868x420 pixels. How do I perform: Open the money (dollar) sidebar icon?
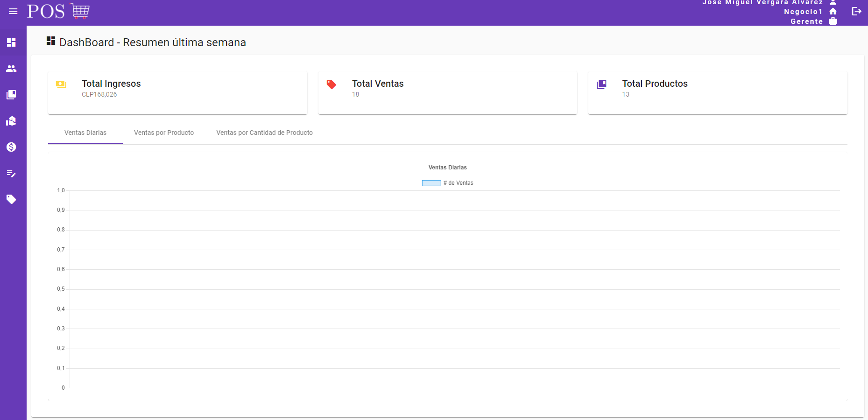click(11, 147)
